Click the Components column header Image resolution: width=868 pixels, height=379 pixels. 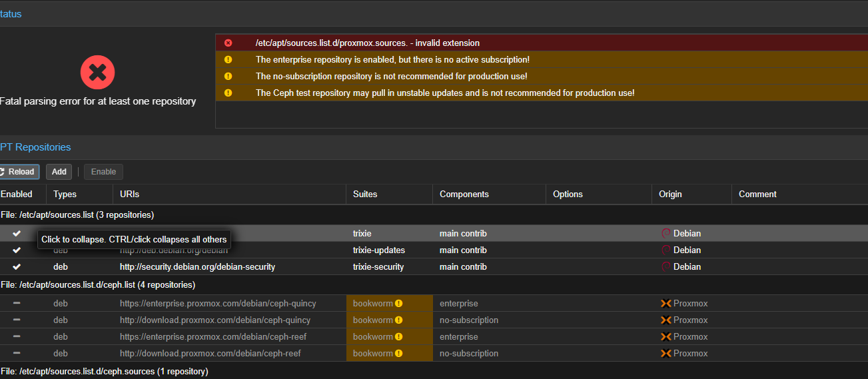(464, 194)
